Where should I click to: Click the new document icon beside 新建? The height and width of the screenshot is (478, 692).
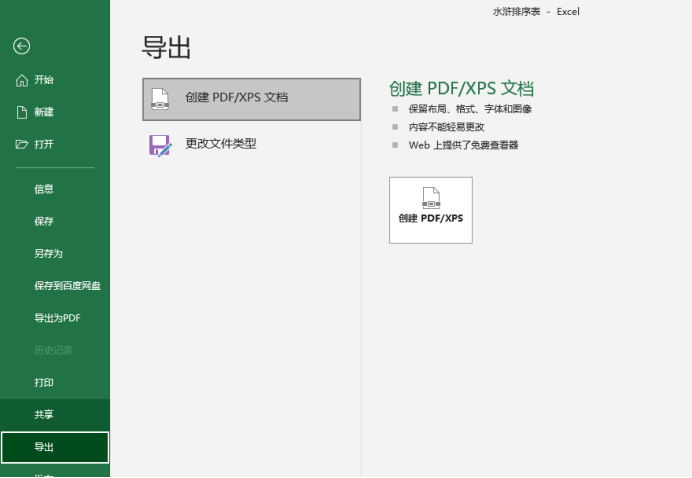(22, 112)
